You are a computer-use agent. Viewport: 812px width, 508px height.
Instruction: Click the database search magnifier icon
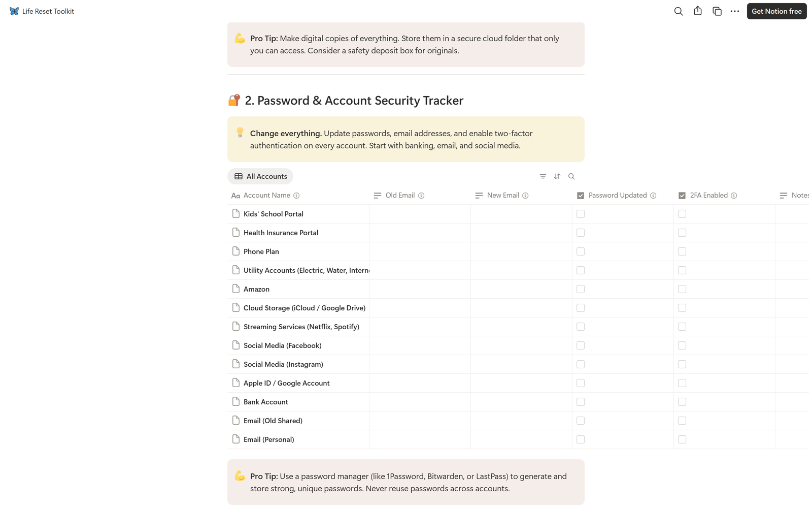tap(571, 176)
